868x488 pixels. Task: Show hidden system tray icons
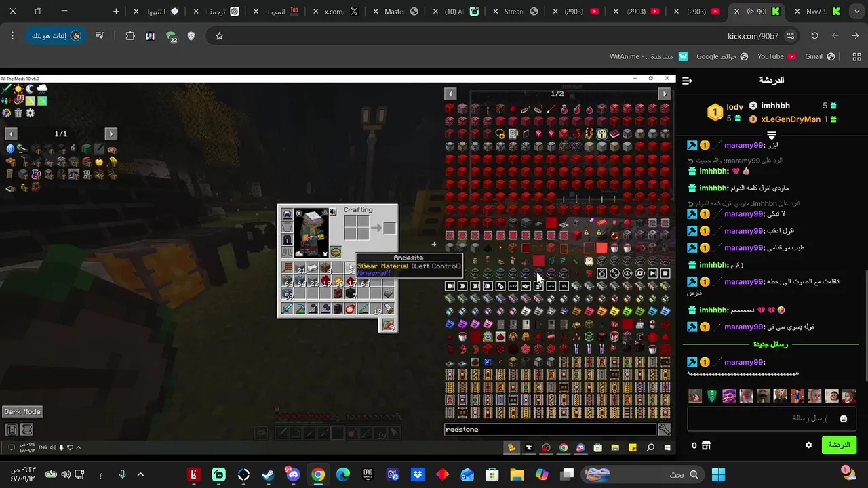coord(140,474)
